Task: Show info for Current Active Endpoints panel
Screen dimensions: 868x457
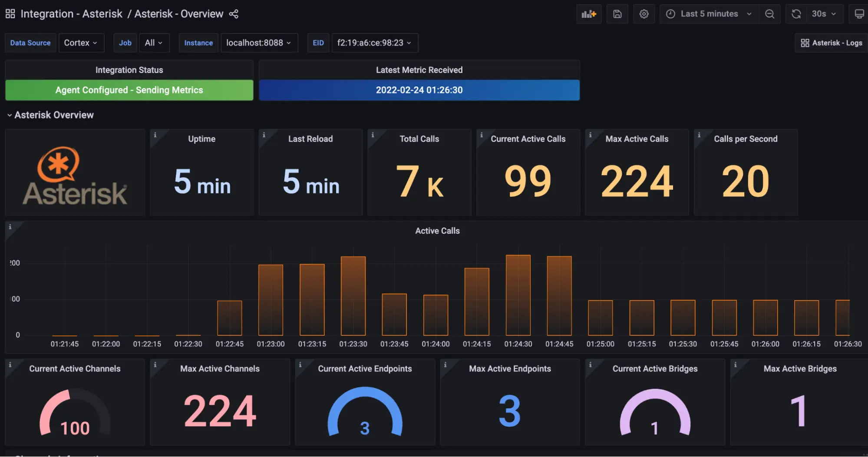Action: (300, 364)
